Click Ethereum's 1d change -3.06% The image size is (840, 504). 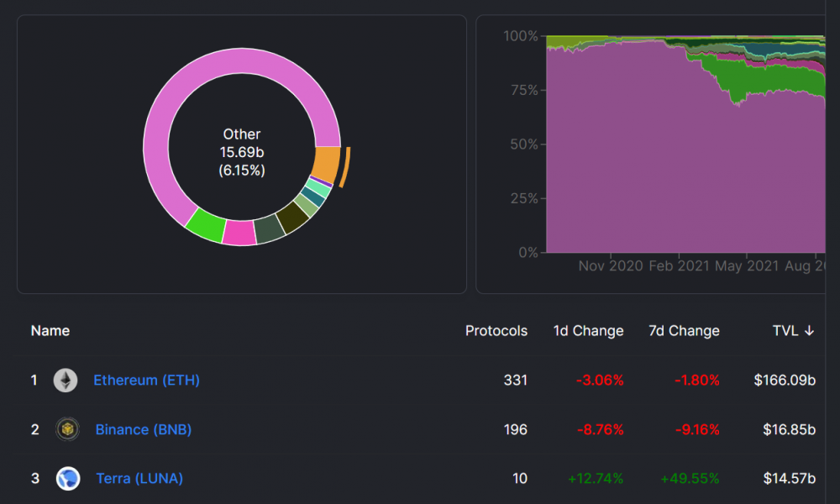600,381
